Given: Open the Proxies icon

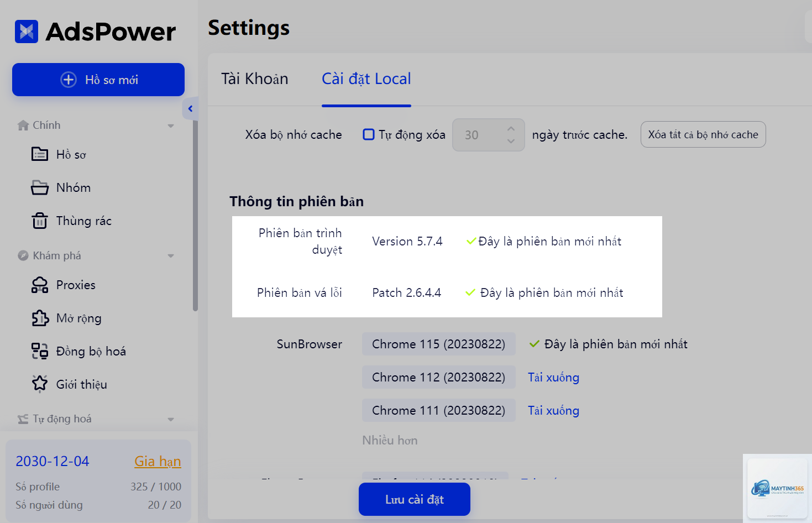Looking at the screenshot, I should 40,285.
